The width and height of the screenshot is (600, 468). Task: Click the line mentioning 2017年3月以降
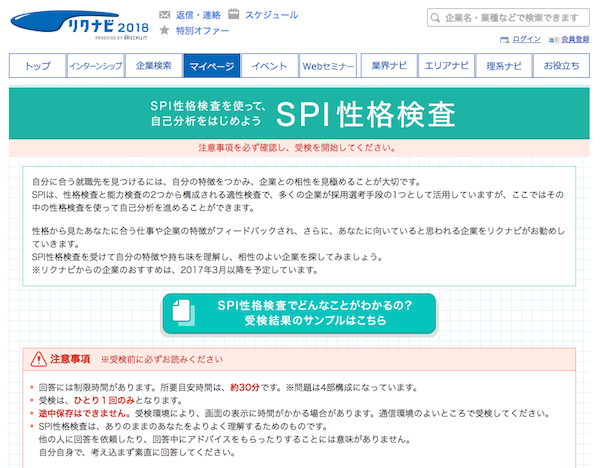tap(175, 270)
